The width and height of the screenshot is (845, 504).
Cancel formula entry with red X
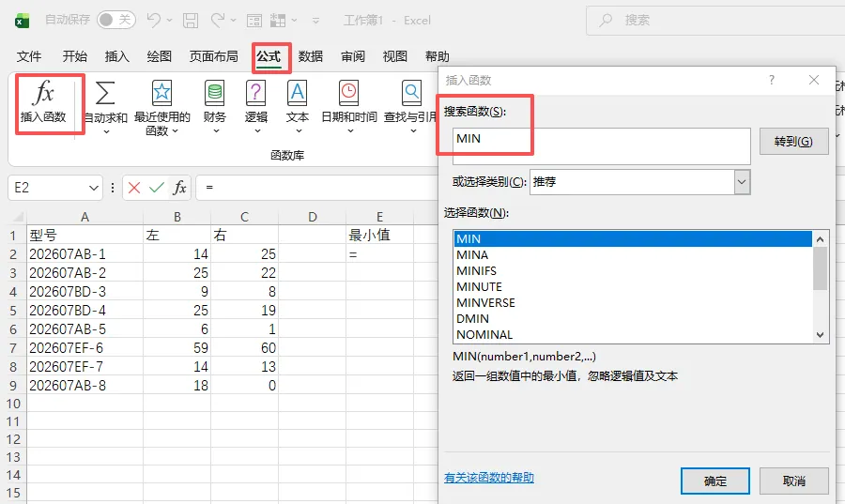(x=134, y=188)
